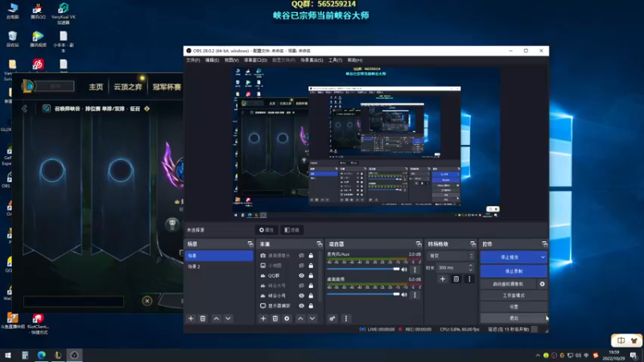Mute the 桌面音频 speaker icon
Screen dimensions: 644x362
tap(404, 294)
